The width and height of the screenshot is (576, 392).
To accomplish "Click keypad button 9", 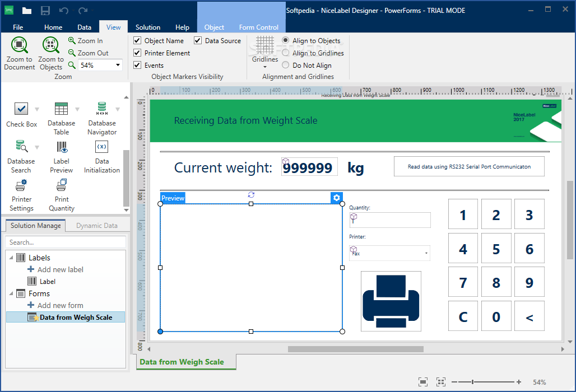I will click(x=529, y=282).
